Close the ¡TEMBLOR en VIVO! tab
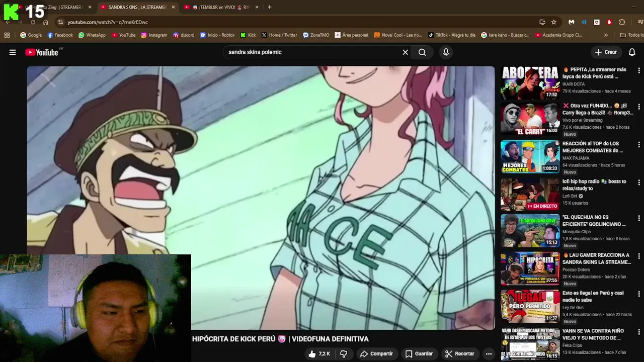644x362 pixels. pyautogui.click(x=257, y=7)
